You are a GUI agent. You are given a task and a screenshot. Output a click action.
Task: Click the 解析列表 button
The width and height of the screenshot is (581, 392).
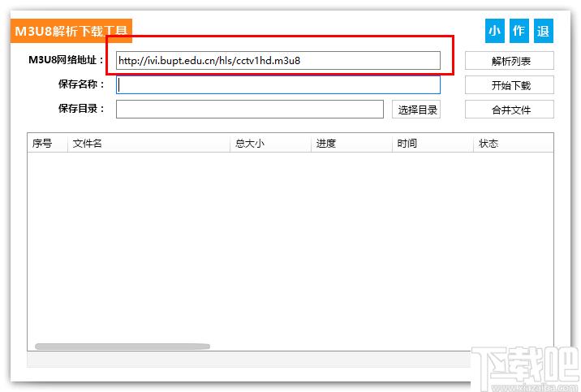[510, 61]
